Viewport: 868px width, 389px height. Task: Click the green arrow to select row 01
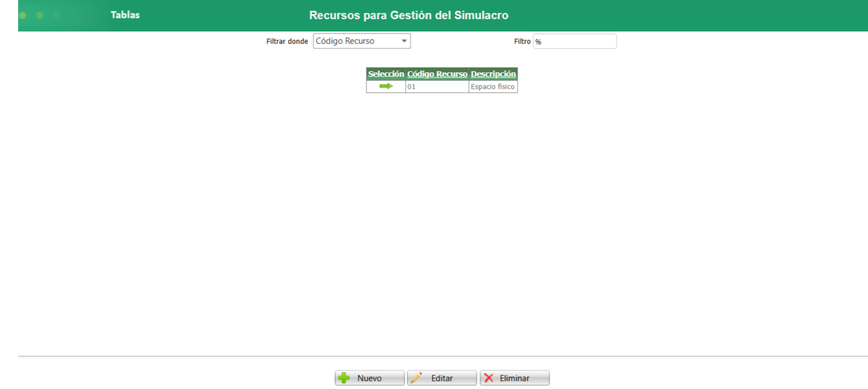coord(386,86)
